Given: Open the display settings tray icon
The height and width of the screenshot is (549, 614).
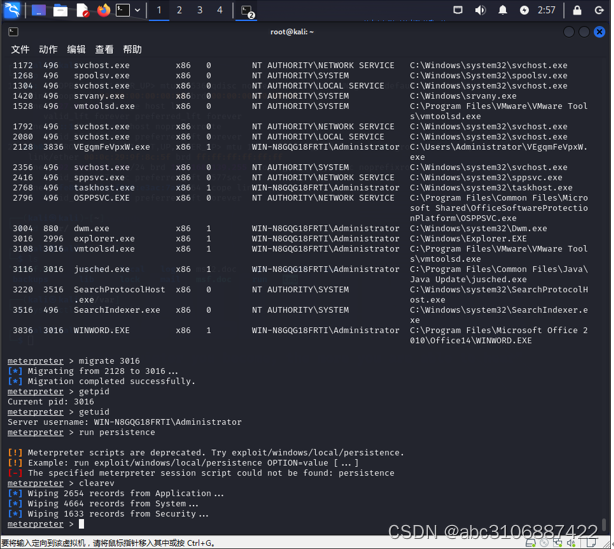Looking at the screenshot, I should pos(457,10).
